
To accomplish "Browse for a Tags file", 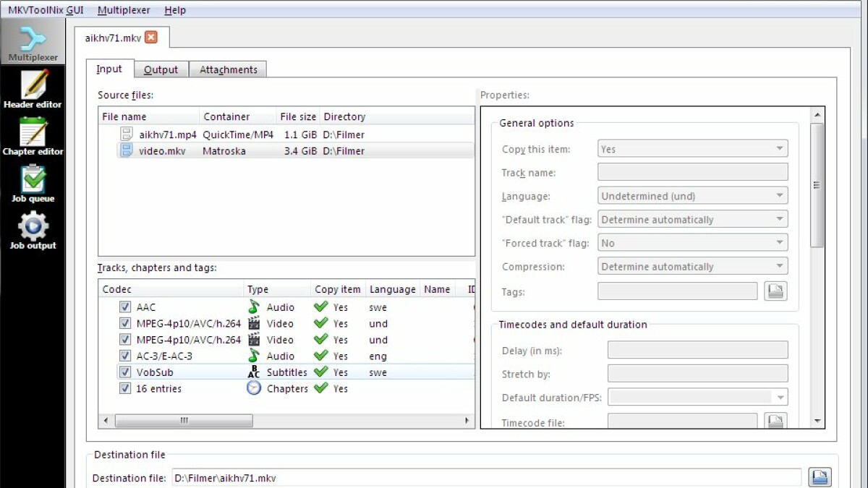I will [775, 291].
